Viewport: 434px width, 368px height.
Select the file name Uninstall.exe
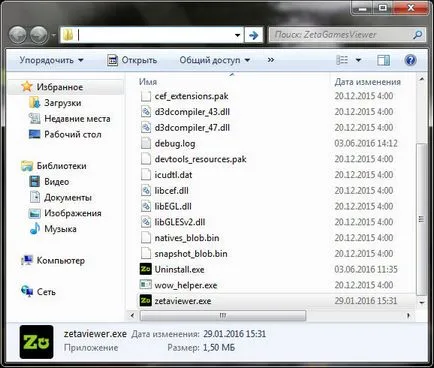[x=179, y=270]
